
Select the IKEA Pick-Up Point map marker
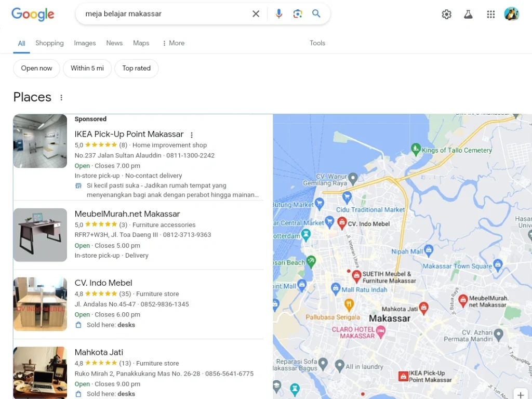pos(403,376)
